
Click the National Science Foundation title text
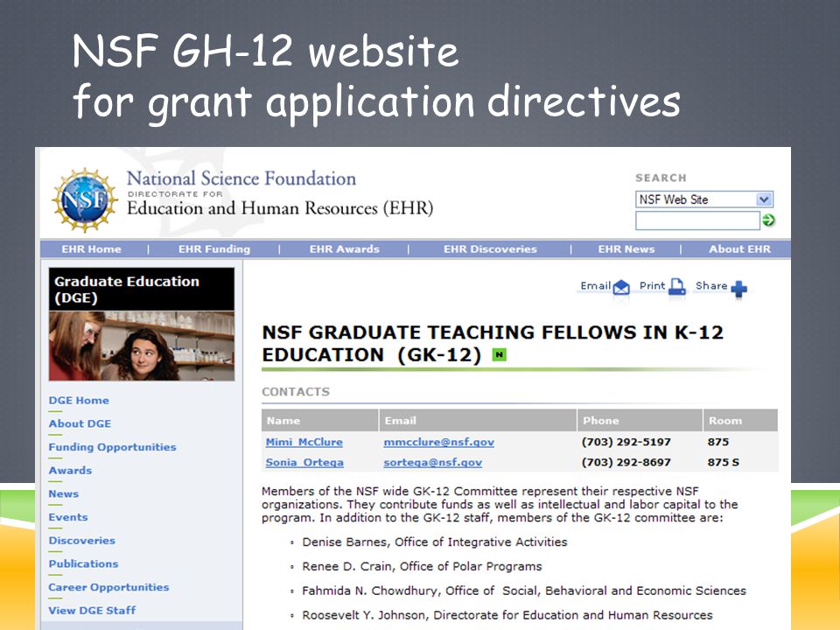(x=241, y=178)
